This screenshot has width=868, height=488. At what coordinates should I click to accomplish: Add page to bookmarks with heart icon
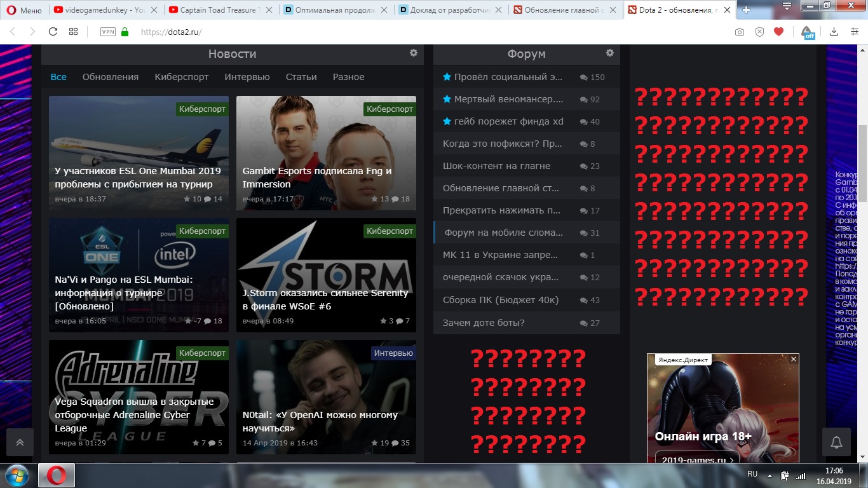pyautogui.click(x=778, y=32)
